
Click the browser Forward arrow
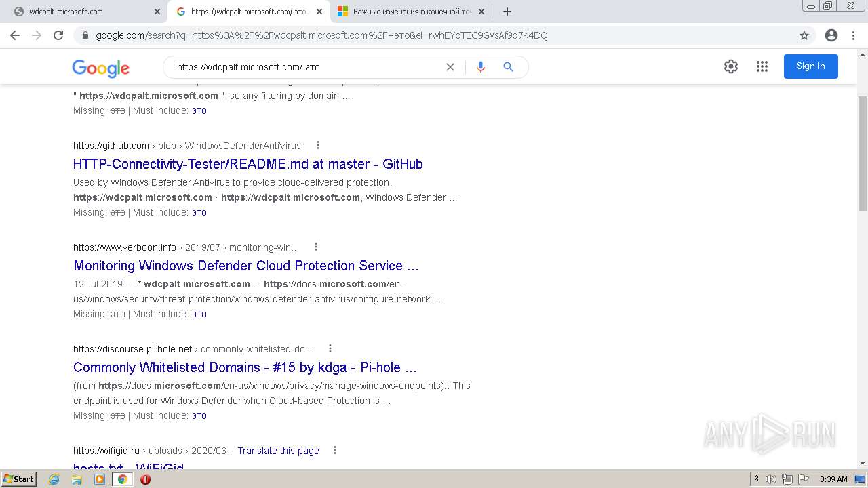[37, 35]
